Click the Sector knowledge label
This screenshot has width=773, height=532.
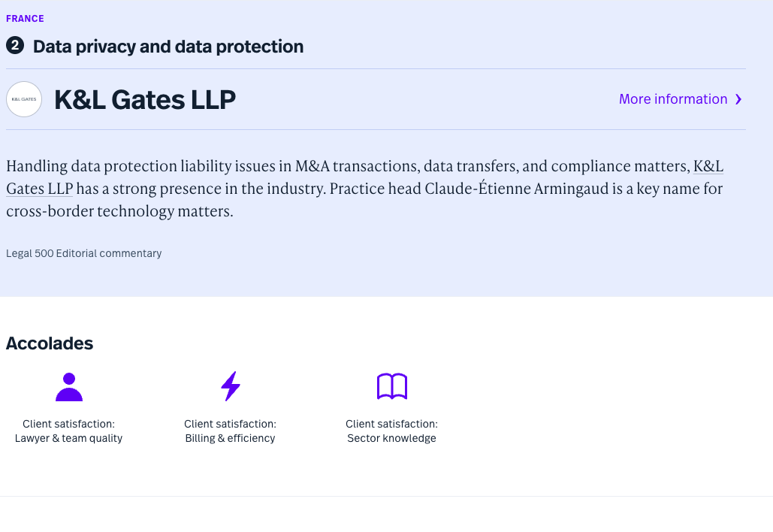pos(391,438)
